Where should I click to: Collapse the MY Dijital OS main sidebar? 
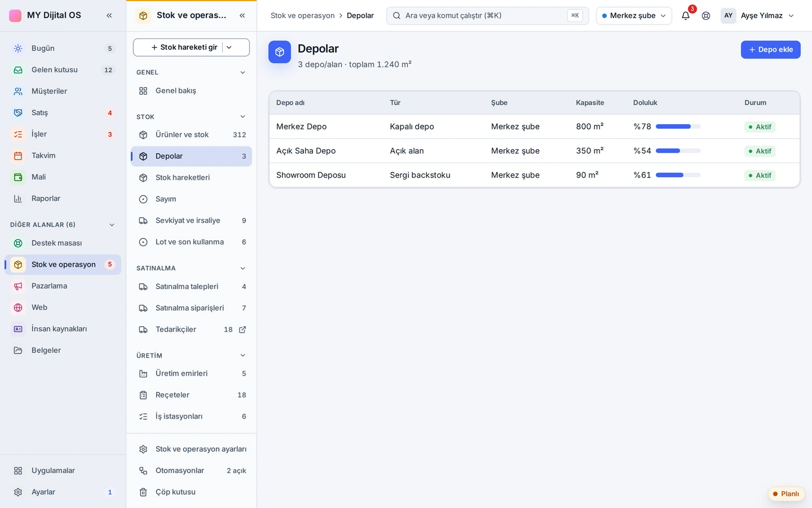109,16
